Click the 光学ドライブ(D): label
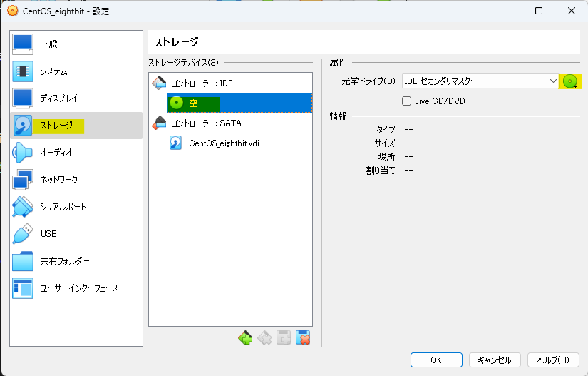 pyautogui.click(x=369, y=81)
